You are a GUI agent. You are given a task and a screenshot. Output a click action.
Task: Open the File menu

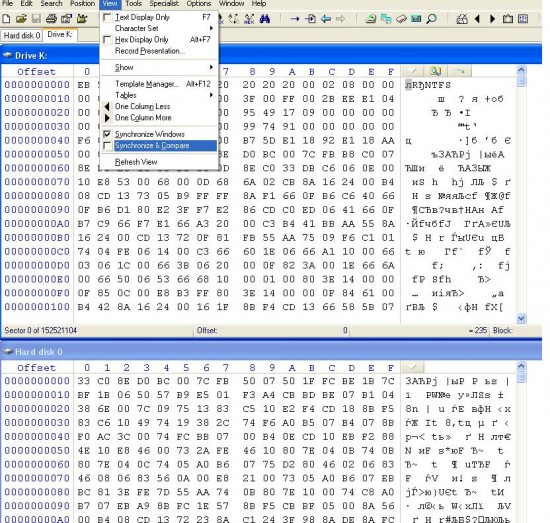(x=7, y=4)
